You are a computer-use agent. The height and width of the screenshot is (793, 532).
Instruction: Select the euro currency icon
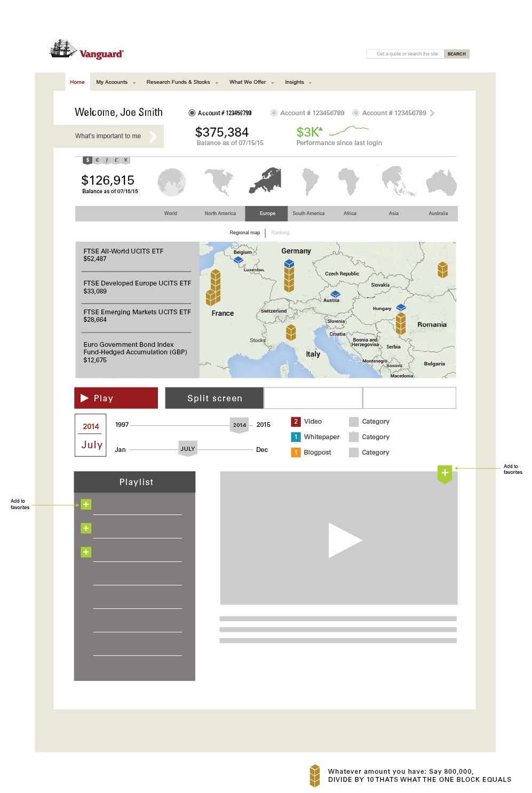tap(97, 160)
